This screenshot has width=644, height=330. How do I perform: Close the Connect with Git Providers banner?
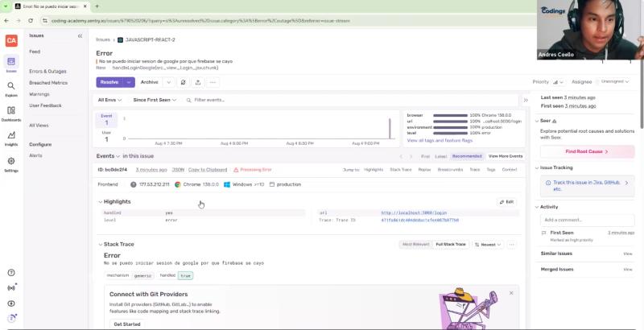[511, 293]
